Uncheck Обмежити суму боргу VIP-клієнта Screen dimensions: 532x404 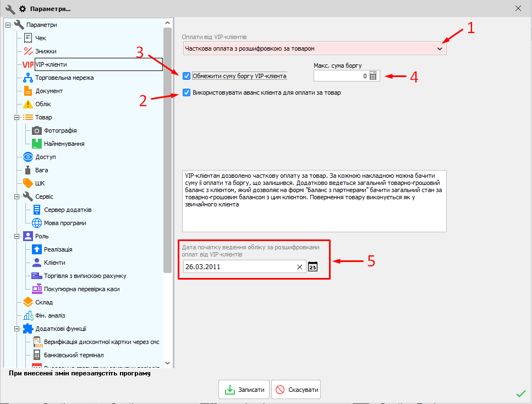click(x=187, y=76)
